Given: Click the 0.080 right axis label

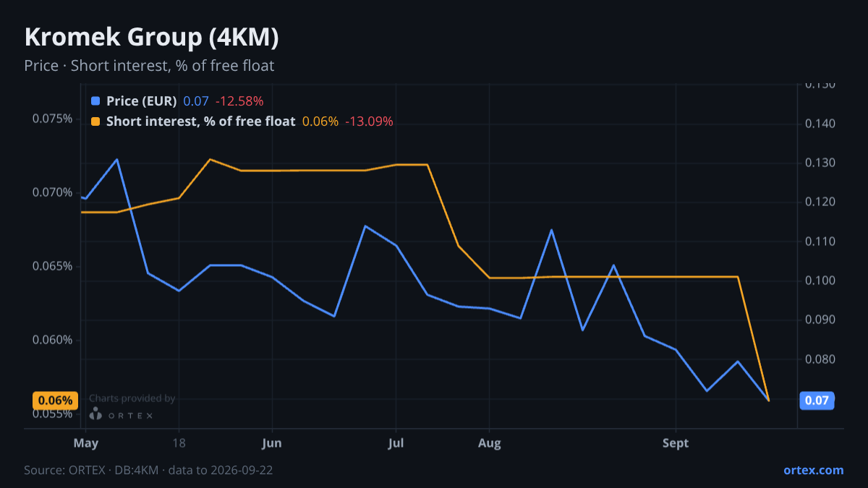Looking at the screenshot, I should point(820,359).
